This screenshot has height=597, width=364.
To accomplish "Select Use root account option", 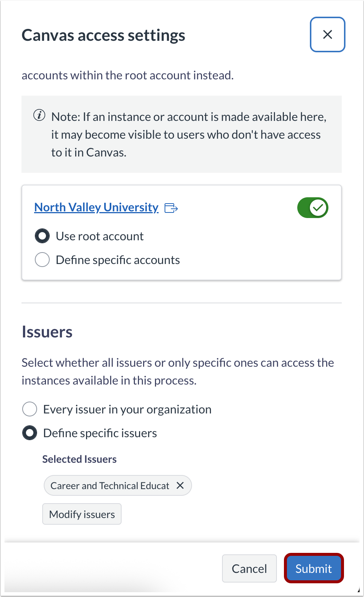I will tap(42, 236).
